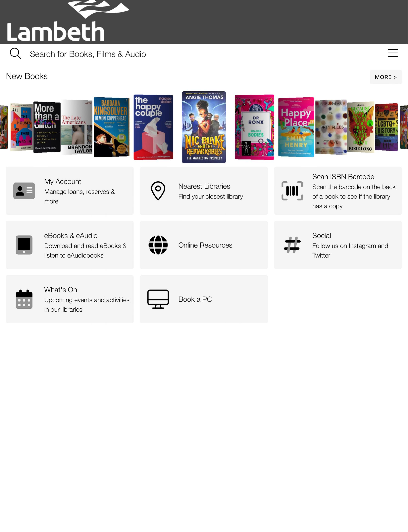408x532 pixels.
Task: Select the Nic Blake and the Remarkables cover
Action: click(204, 127)
